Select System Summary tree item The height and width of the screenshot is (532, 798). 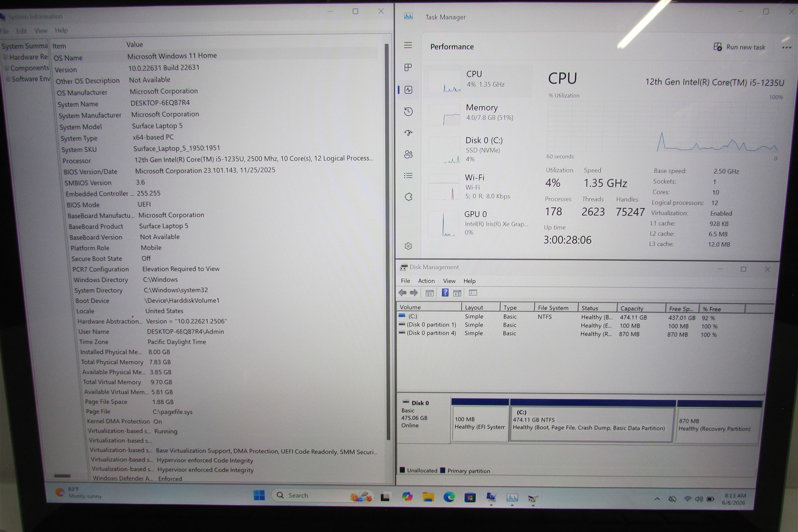[24, 46]
